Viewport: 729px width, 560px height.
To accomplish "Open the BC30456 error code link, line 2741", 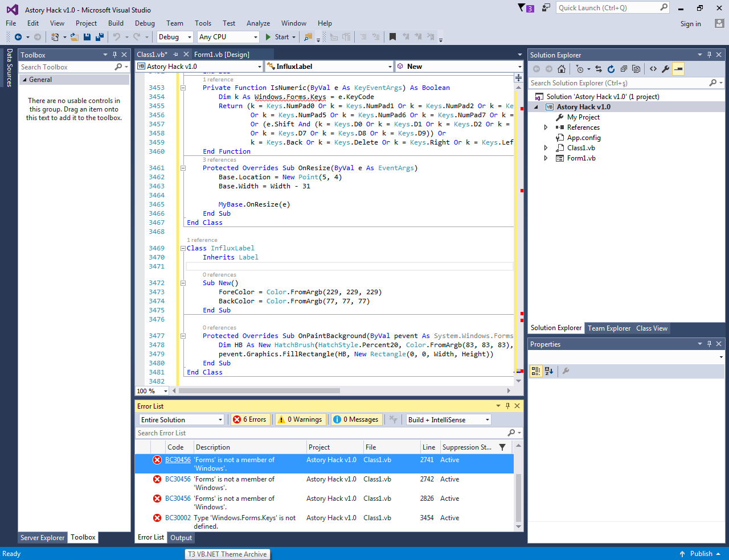I will (178, 460).
